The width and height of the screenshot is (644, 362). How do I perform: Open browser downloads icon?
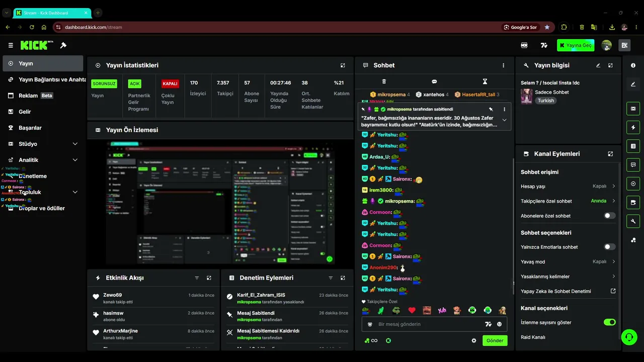tap(612, 27)
